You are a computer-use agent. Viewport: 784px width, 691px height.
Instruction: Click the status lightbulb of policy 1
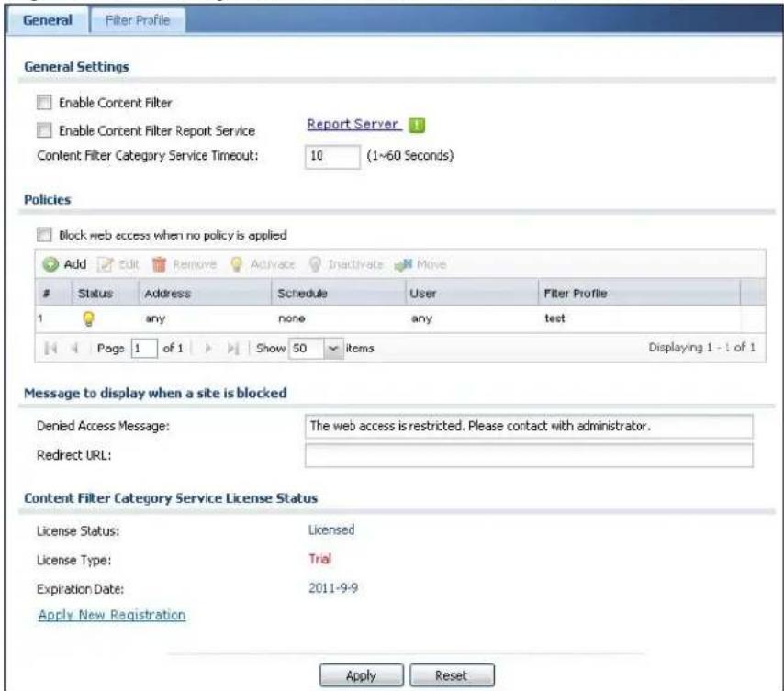tap(88, 318)
